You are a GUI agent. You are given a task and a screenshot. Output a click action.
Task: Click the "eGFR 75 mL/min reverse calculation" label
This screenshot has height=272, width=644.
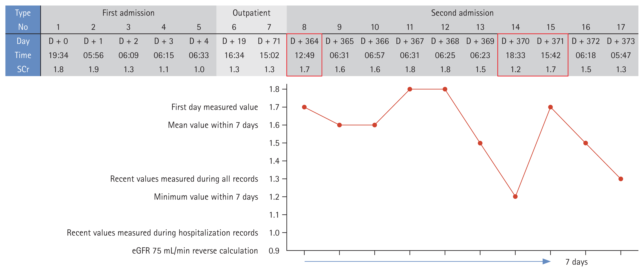tap(195, 251)
